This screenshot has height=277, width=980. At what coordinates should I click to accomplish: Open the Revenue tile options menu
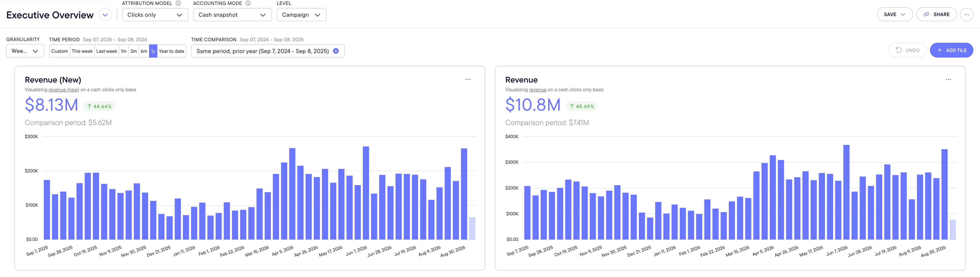(x=948, y=79)
